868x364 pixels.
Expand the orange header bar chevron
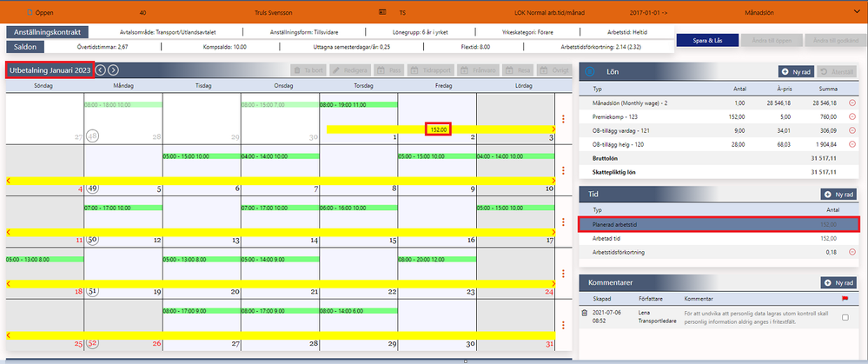click(x=857, y=11)
